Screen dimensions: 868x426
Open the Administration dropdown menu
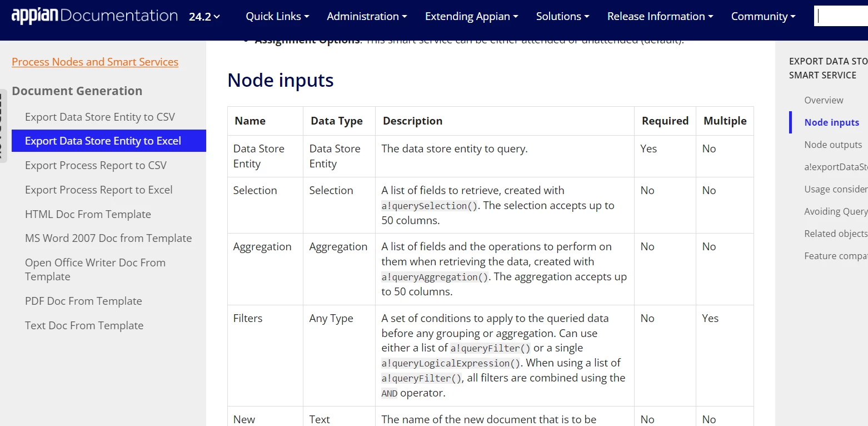point(367,17)
